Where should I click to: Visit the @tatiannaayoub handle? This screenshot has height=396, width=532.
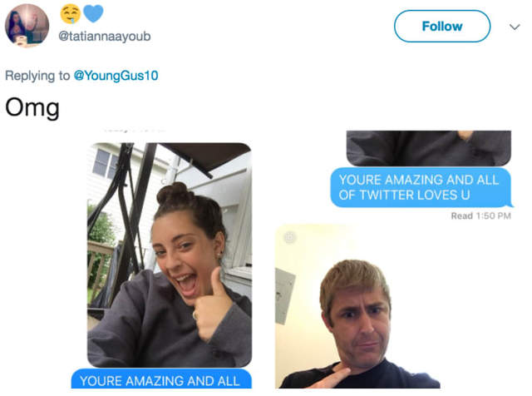pyautogui.click(x=104, y=36)
